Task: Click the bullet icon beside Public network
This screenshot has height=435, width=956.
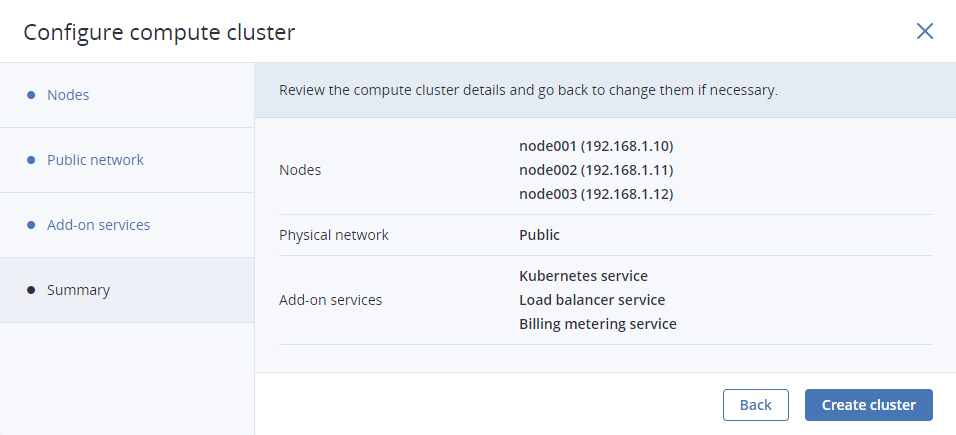Action: pos(30,161)
